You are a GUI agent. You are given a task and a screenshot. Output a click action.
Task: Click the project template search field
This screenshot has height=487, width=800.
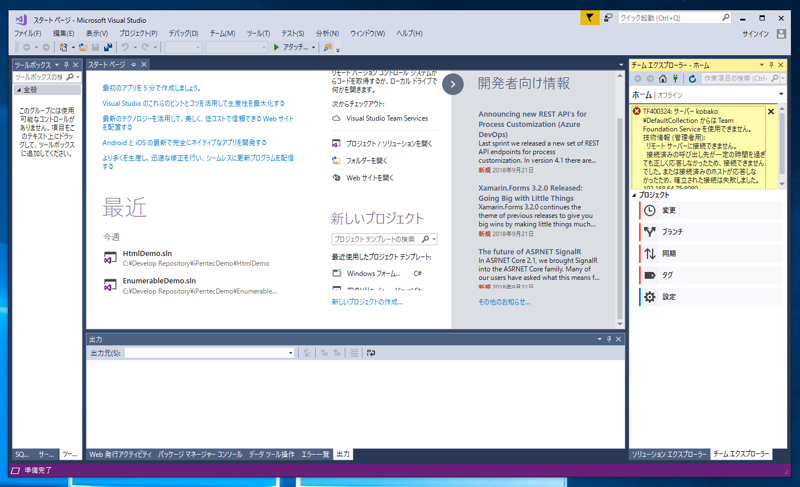pos(375,239)
